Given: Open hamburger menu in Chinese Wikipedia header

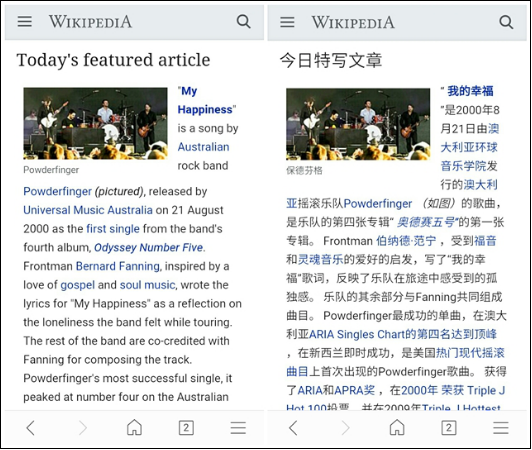Looking at the screenshot, I should 287,22.
